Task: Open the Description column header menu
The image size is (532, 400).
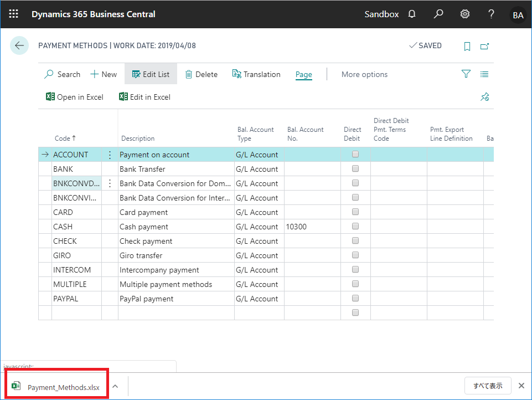Action: point(138,138)
